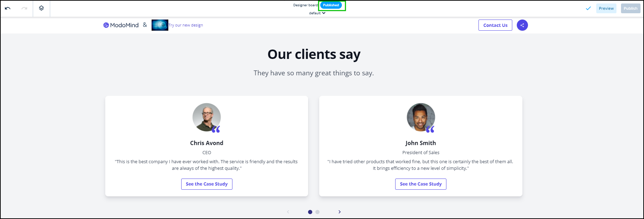This screenshot has height=219, width=644.
Task: Click the undo arrow icon
Action: point(8,8)
